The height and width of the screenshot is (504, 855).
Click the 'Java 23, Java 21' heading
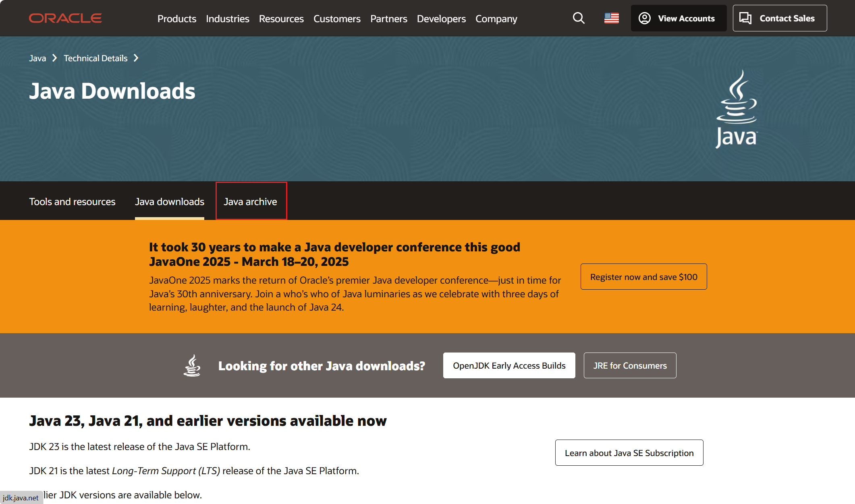tap(208, 421)
